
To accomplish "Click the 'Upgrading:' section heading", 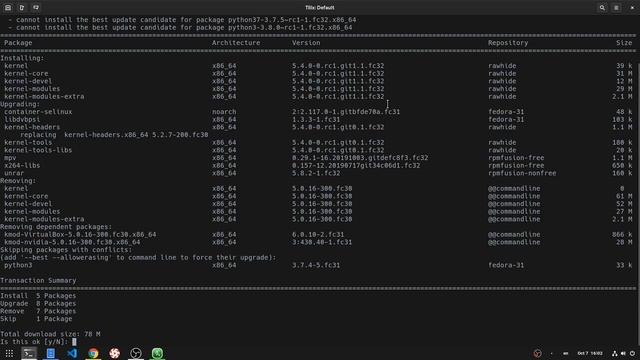I will [20, 104].
